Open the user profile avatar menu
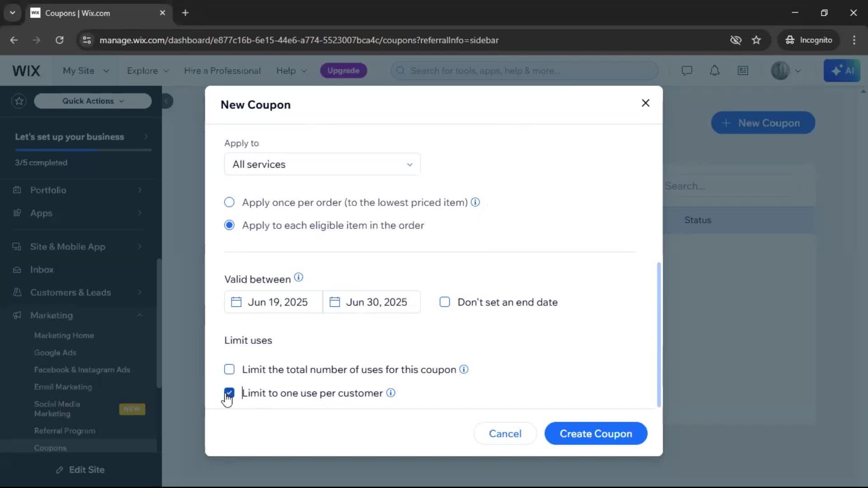The width and height of the screenshot is (868, 488). point(786,70)
